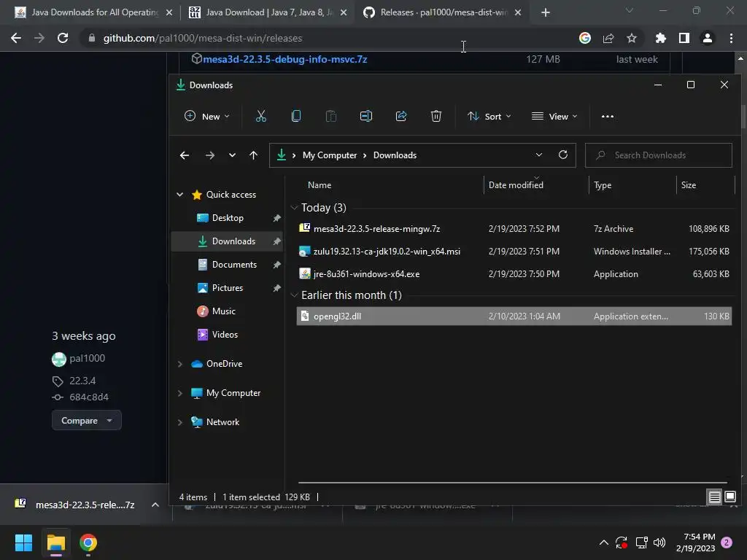Click File Explorer icon on the taskbar
747x560 pixels.
[55, 542]
